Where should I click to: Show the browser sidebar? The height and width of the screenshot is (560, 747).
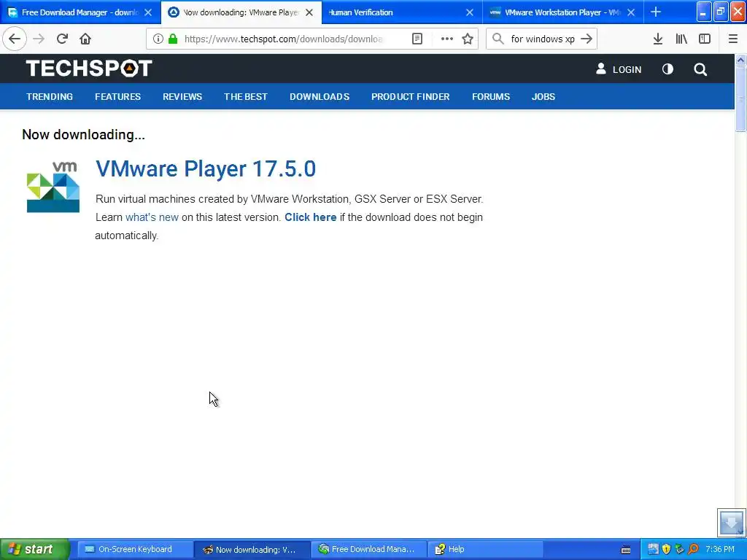[705, 39]
